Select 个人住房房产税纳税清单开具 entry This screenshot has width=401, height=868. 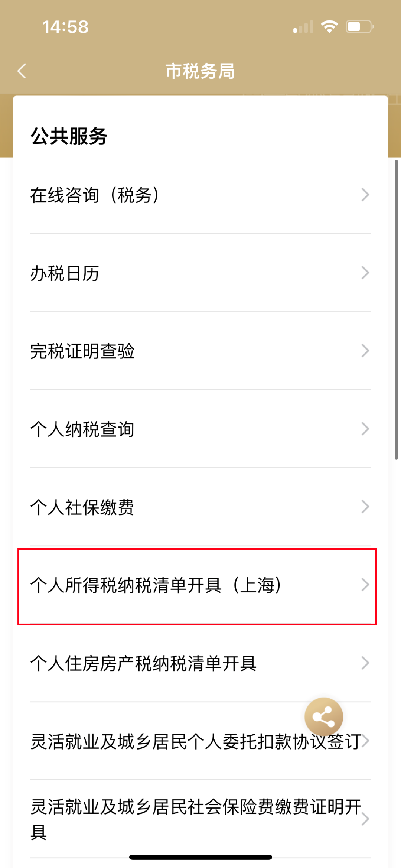point(200,663)
